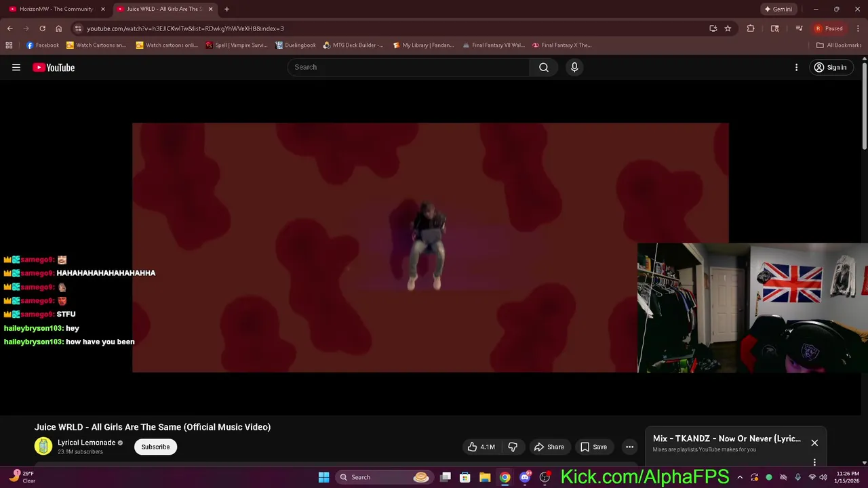The width and height of the screenshot is (868, 488).
Task: Click the Gemini button
Action: [x=778, y=9]
